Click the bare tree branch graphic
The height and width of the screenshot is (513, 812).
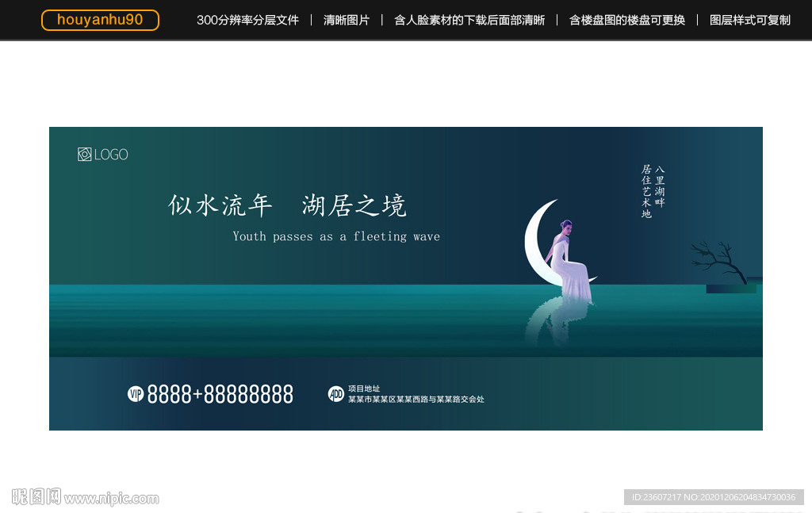tap(718, 262)
